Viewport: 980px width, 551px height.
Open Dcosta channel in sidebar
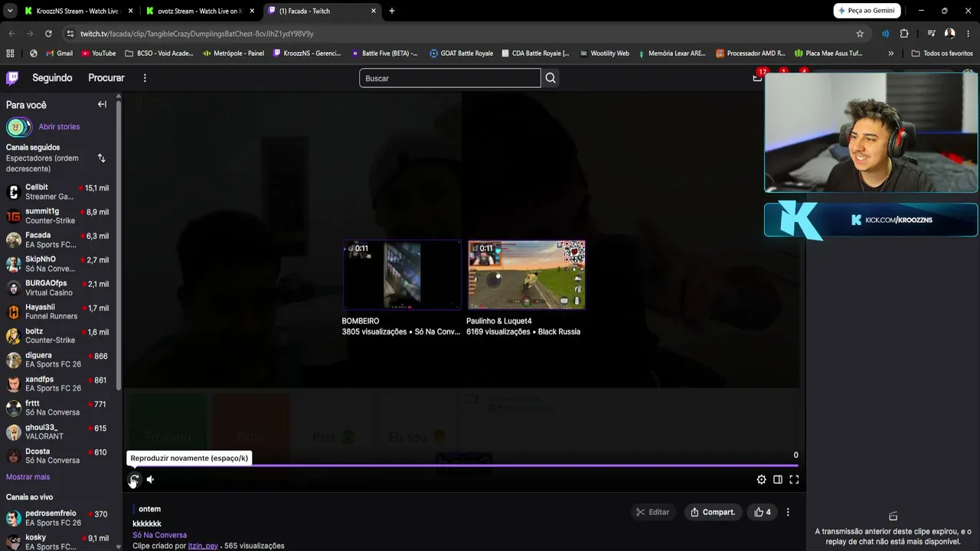point(57,456)
